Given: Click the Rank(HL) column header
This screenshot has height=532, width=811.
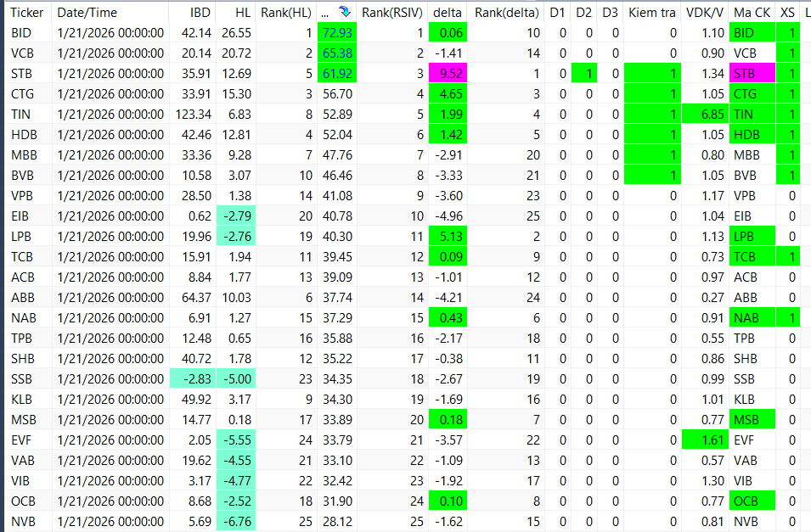Looking at the screenshot, I should (286, 13).
